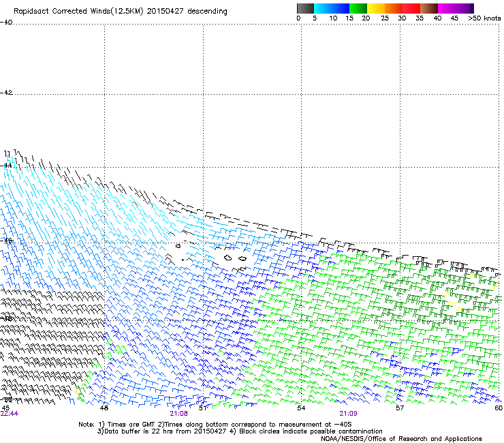Click the cyan 5-10 knots legend color segment
Screen dimensions: 504x443
[323, 8]
